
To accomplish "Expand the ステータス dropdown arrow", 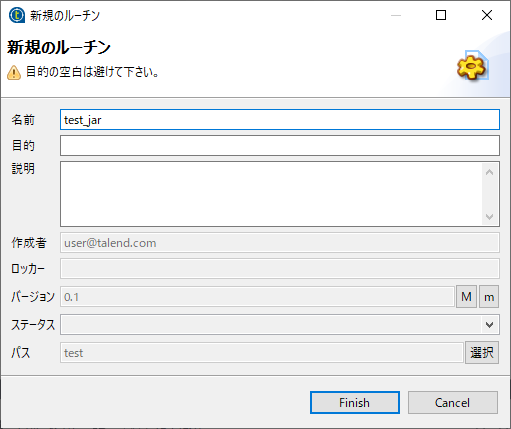I will click(x=490, y=325).
